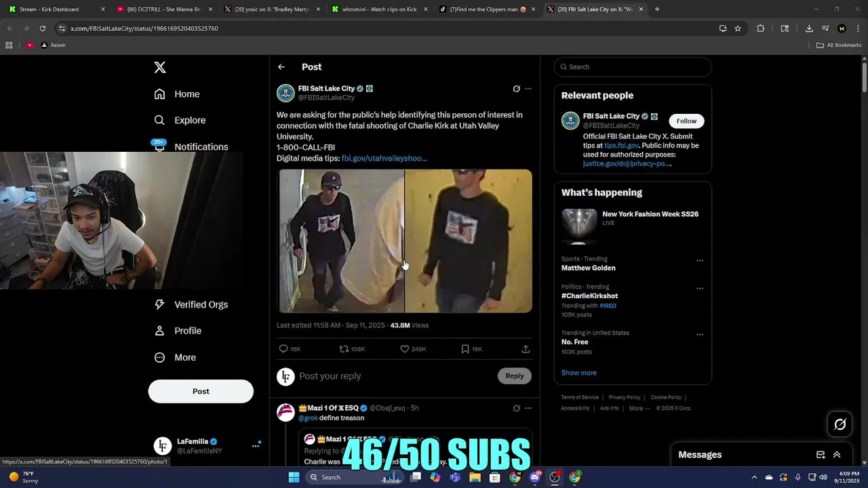Open File Explorer from the taskbar
This screenshot has width=868, height=488.
(475, 477)
